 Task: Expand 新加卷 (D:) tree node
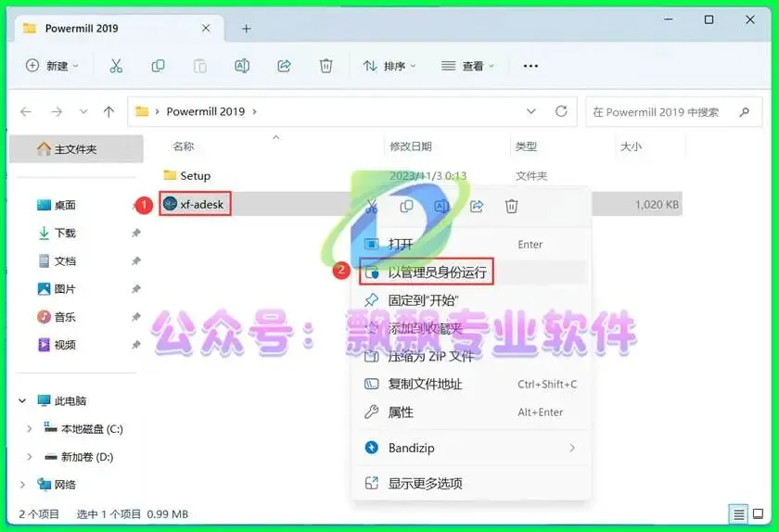(x=29, y=457)
